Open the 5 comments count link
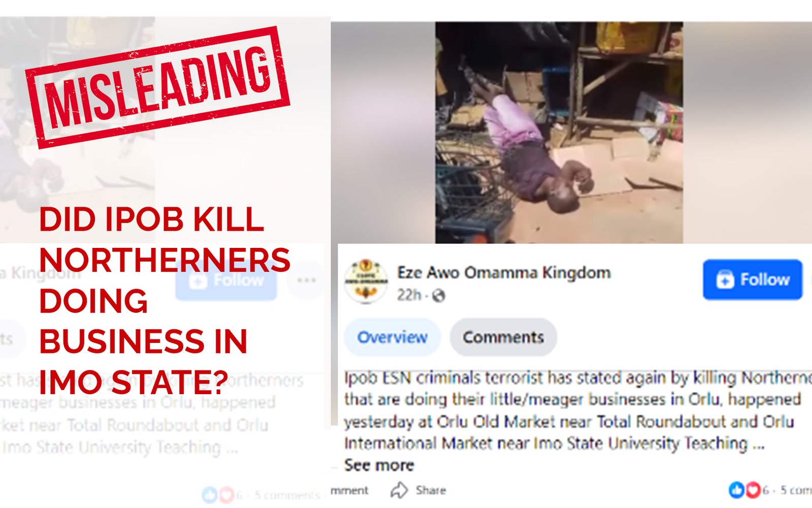The height and width of the screenshot is (508, 812). pyautogui.click(x=796, y=490)
